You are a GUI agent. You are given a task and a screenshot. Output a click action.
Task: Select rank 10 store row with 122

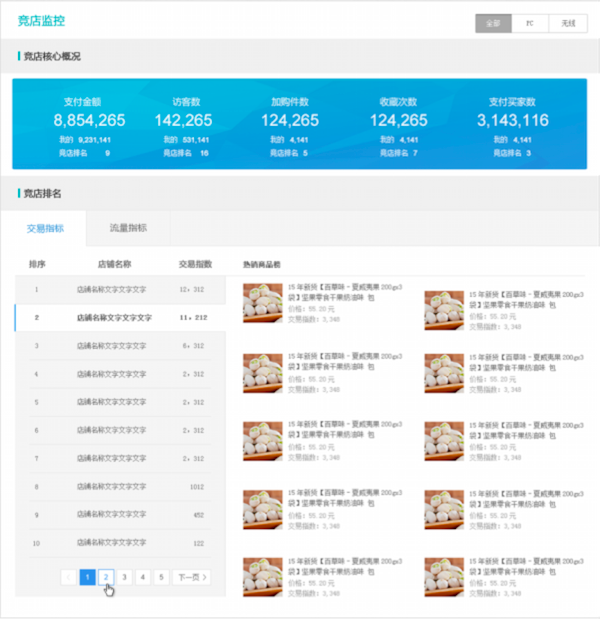[120, 543]
